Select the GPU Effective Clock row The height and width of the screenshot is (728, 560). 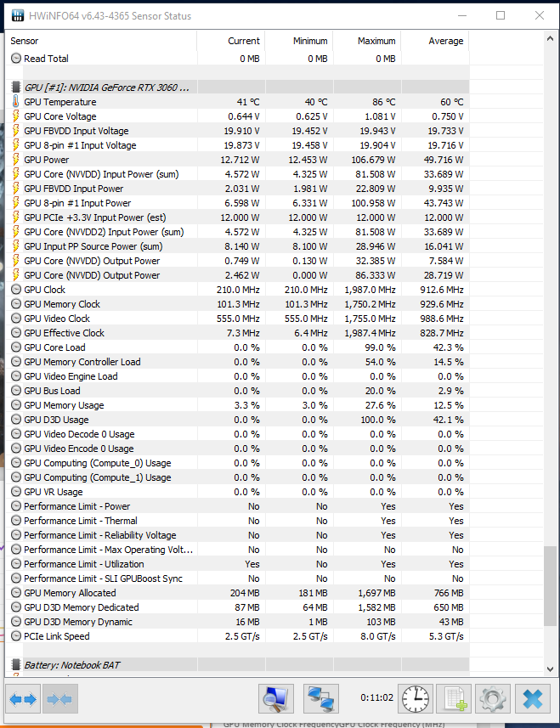click(x=237, y=333)
